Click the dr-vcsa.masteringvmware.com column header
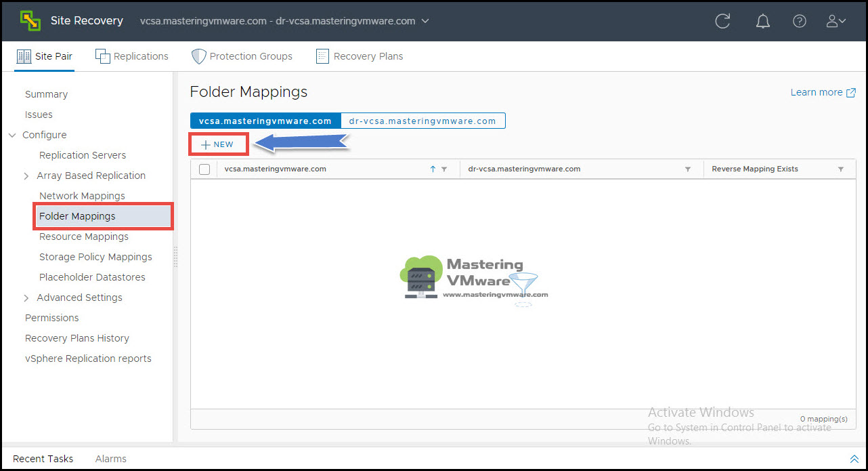The height and width of the screenshot is (471, 868). pos(524,169)
